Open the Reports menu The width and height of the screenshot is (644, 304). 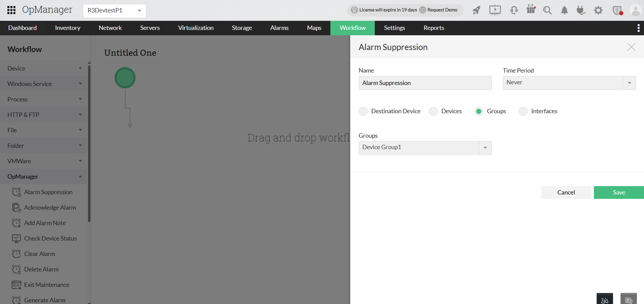click(434, 28)
